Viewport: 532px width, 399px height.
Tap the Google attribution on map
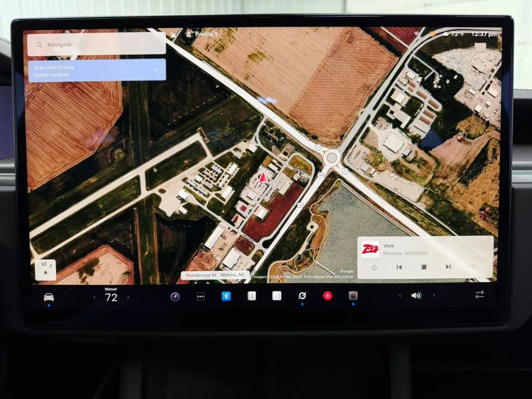[x=347, y=271]
